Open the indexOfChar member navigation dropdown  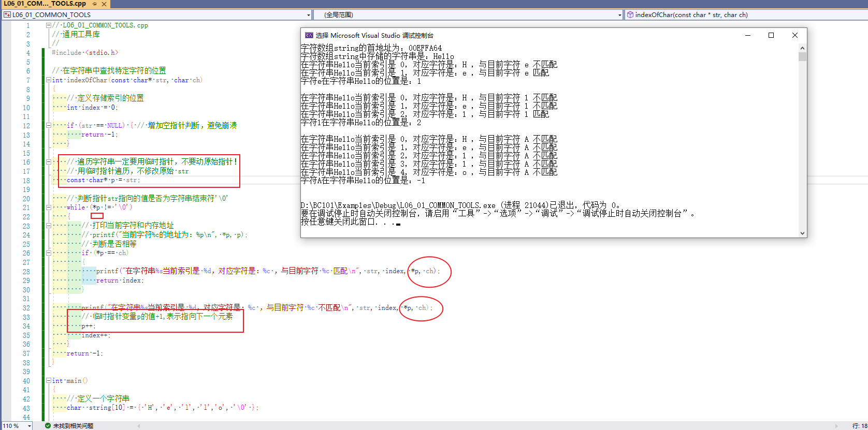click(x=746, y=15)
